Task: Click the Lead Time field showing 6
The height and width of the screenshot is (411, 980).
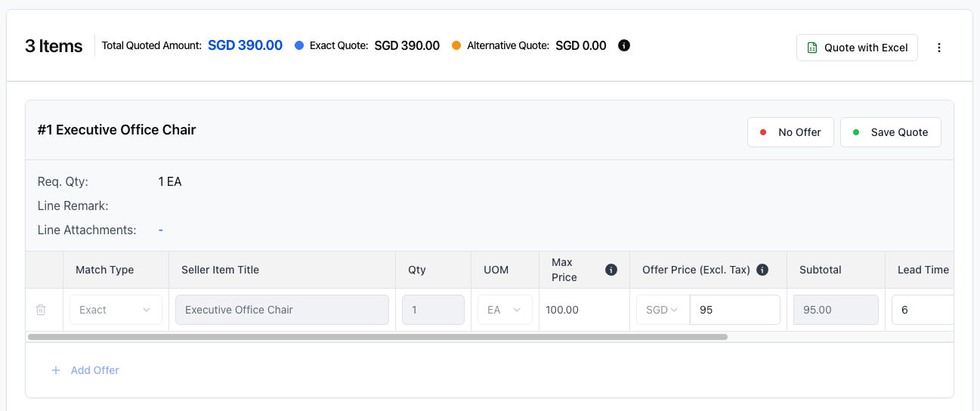Action: [923, 310]
